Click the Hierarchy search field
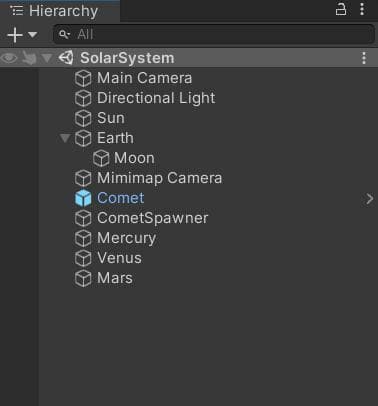The height and width of the screenshot is (406, 378). click(214, 34)
